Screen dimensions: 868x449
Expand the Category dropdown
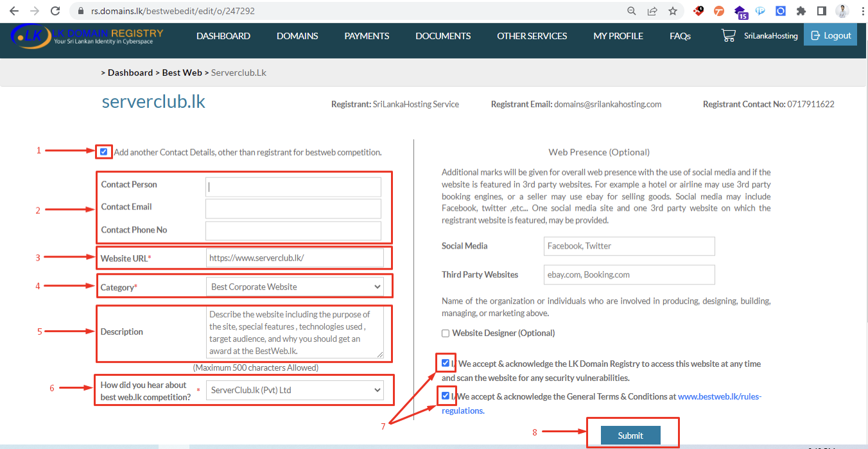295,287
